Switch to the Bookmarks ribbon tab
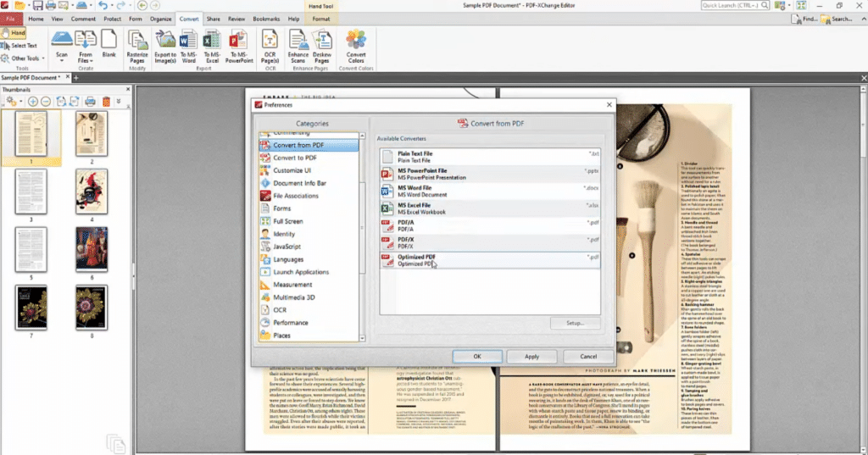868x455 pixels. [266, 19]
